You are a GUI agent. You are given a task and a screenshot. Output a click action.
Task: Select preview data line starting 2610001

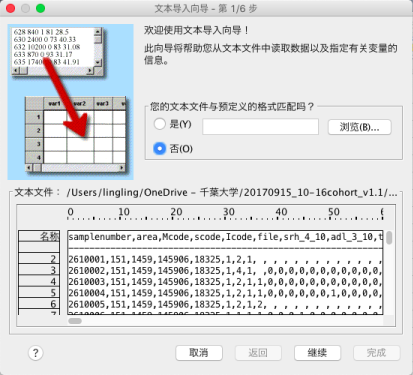pyautogui.click(x=225, y=259)
